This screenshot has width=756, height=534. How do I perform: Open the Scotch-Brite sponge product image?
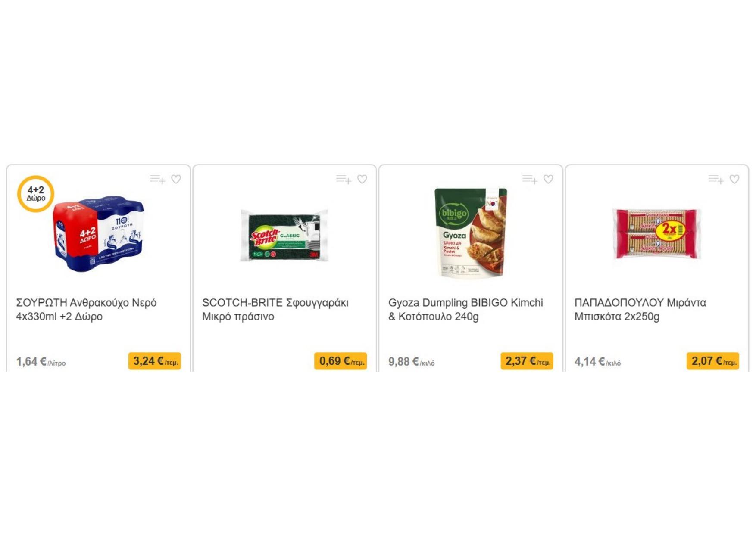(x=284, y=236)
